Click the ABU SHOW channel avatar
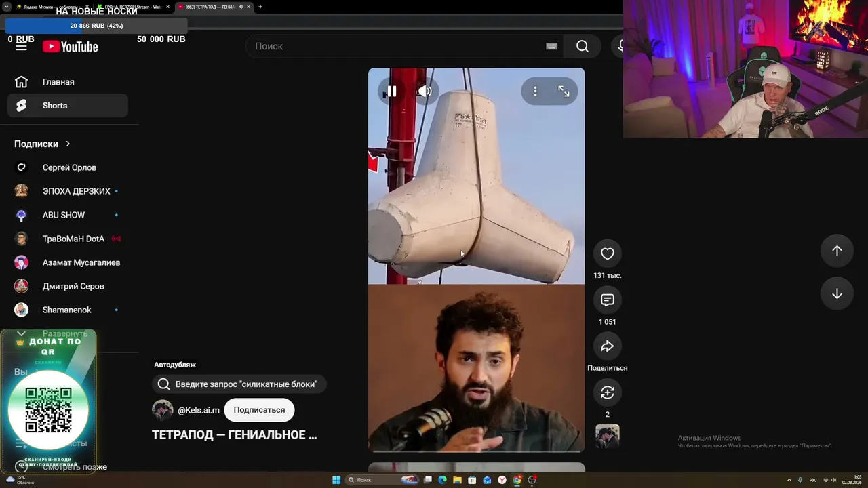The width and height of the screenshot is (868, 488). pos(22,215)
